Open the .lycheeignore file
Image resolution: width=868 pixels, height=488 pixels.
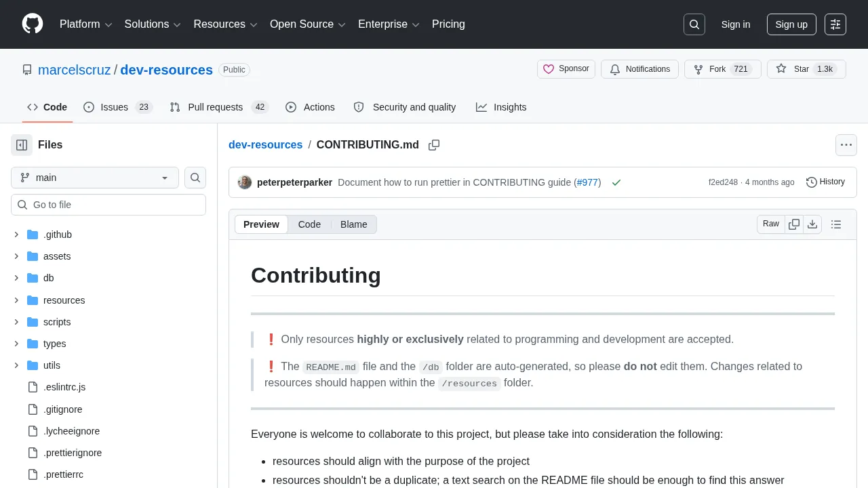[x=72, y=431]
